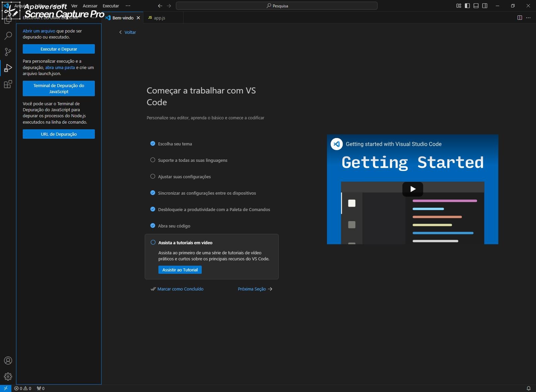Viewport: 536px width, 392px height.
Task: Click the overflow menu ellipsis in menu bar
Action: (128, 6)
